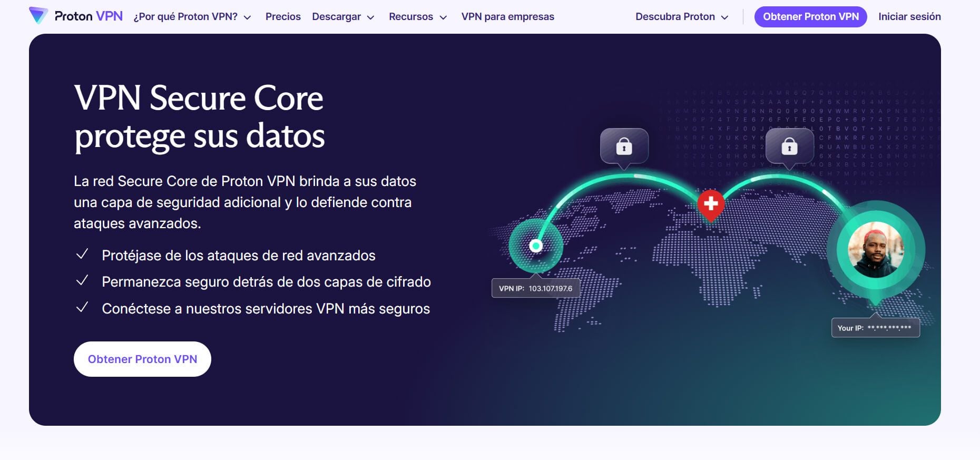
Task: Expand the Descargar chevron arrow
Action: click(x=370, y=17)
